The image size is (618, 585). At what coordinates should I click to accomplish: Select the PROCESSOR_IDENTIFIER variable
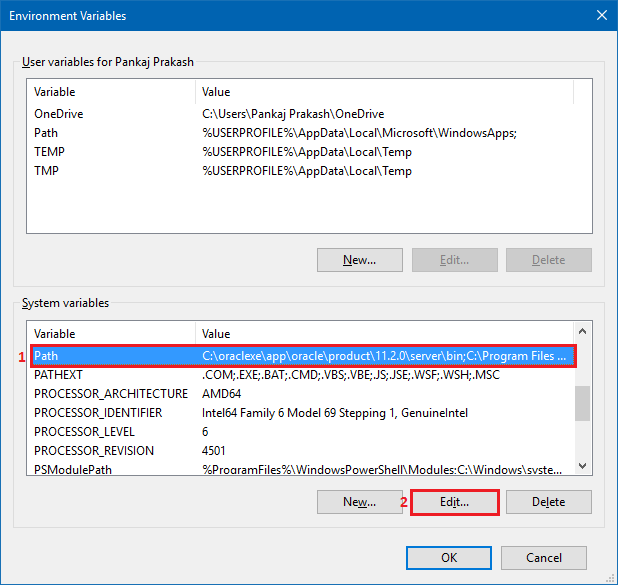(301, 413)
